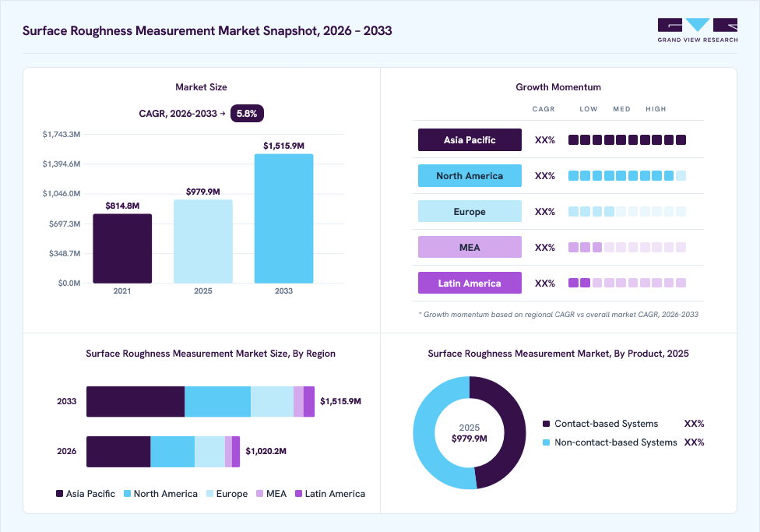Viewport: 760px width, 532px height.
Task: Click the Asia Pacific segment of 2033 stacked bar
Action: point(135,402)
